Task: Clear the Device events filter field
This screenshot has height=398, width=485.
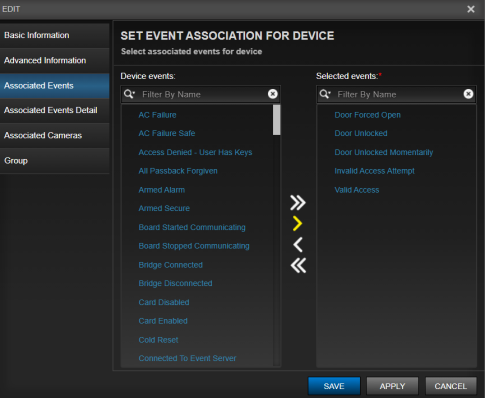Action: click(x=273, y=94)
